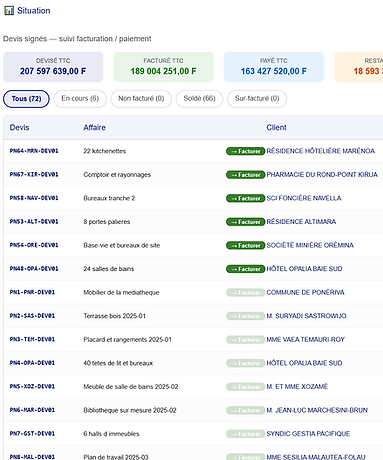Select 'Bureaux tranche 2' affaire text
The height and width of the screenshot is (460, 383).
[x=109, y=198]
